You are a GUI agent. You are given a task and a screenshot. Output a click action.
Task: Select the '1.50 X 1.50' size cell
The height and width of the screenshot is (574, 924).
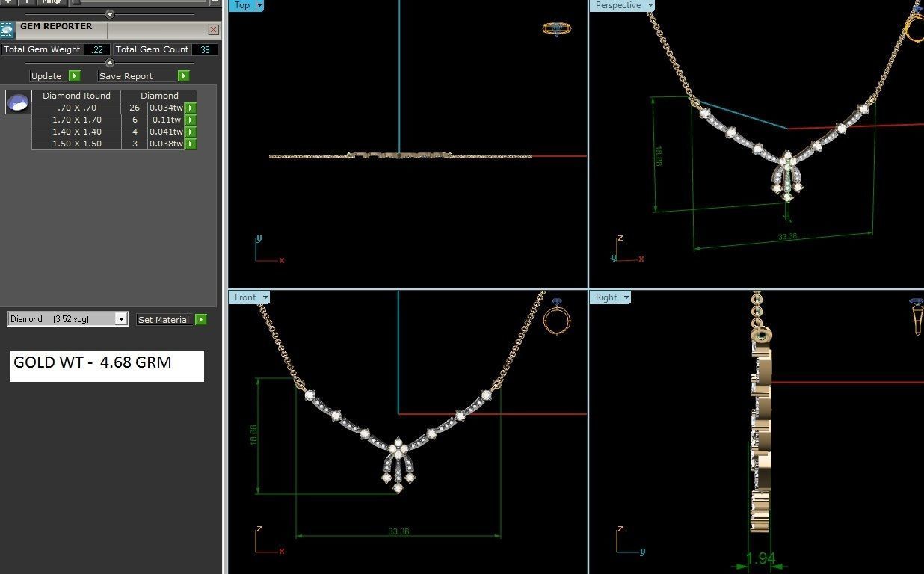77,143
